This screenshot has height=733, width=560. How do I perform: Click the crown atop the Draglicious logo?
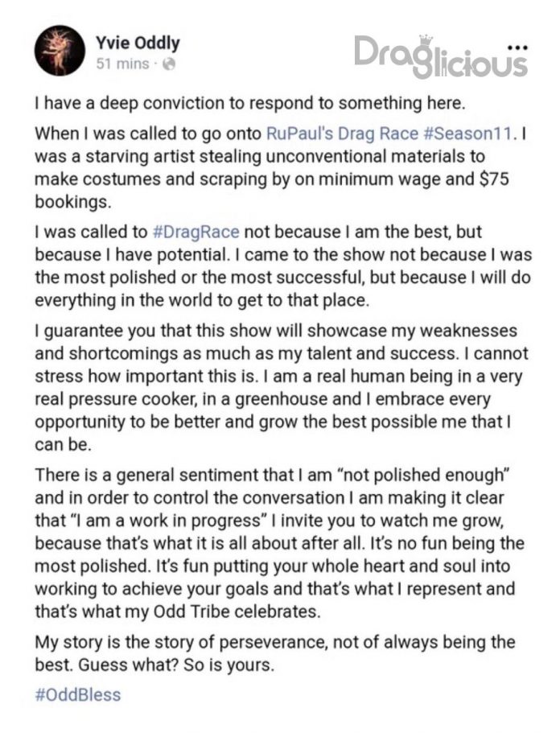pos(425,39)
